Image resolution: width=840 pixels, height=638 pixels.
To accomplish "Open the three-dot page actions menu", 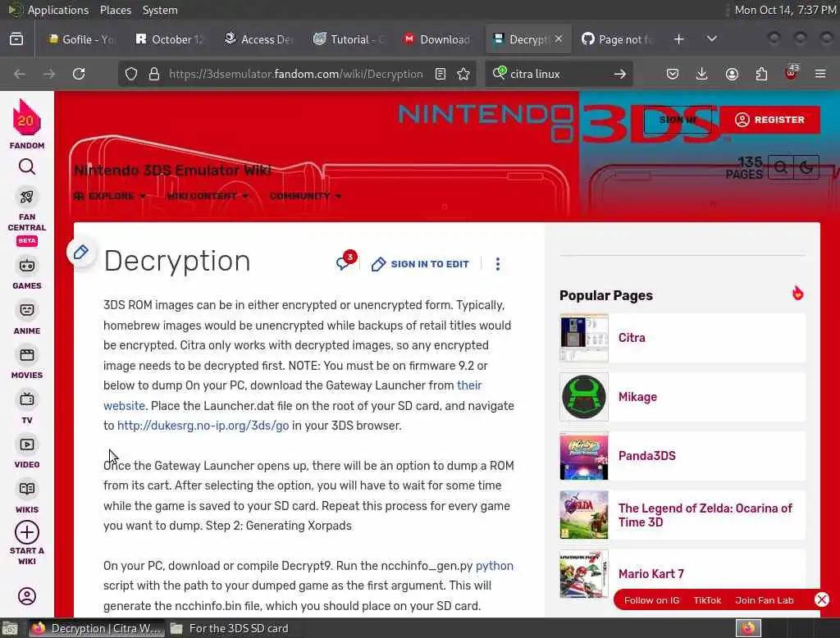I will coord(498,264).
